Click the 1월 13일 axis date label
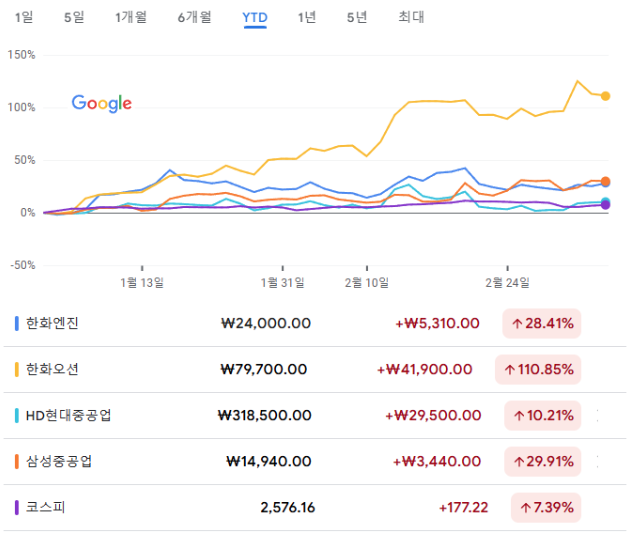 (x=142, y=283)
